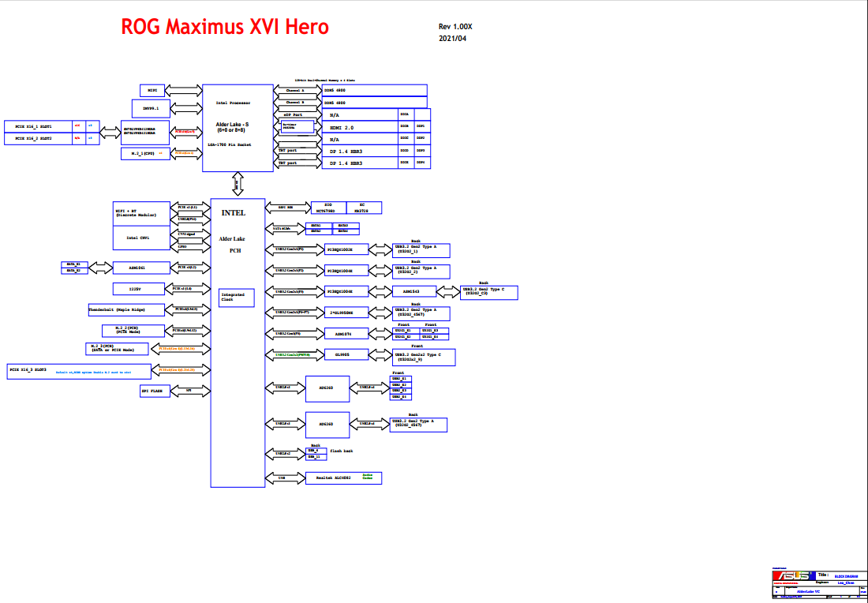Image resolution: width=868 pixels, height=603 pixels.
Task: Click the red "ROG Maximus XVI Hero" title
Action: (225, 27)
